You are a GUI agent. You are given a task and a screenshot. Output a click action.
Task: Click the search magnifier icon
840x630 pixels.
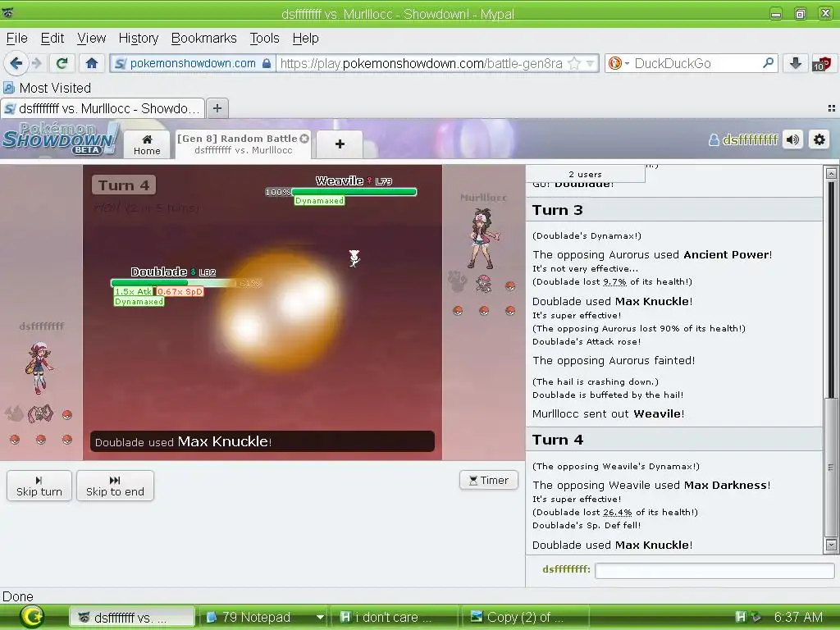[768, 63]
